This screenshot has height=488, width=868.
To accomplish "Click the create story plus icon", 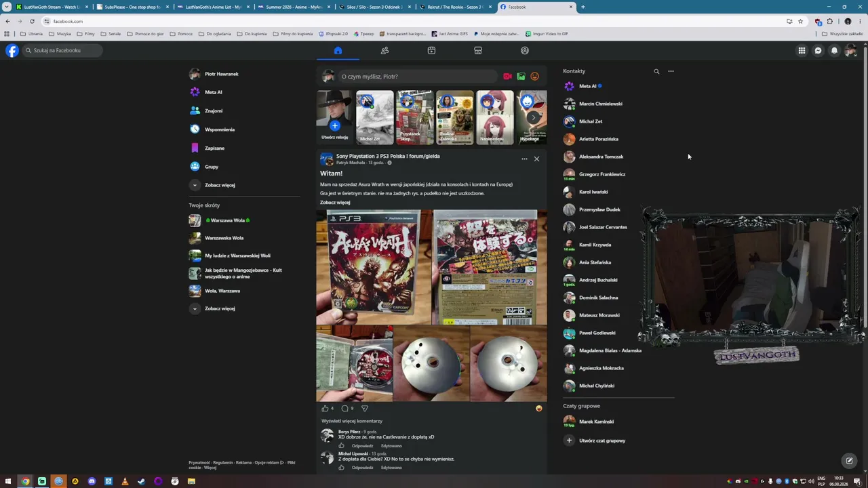I will (x=334, y=125).
